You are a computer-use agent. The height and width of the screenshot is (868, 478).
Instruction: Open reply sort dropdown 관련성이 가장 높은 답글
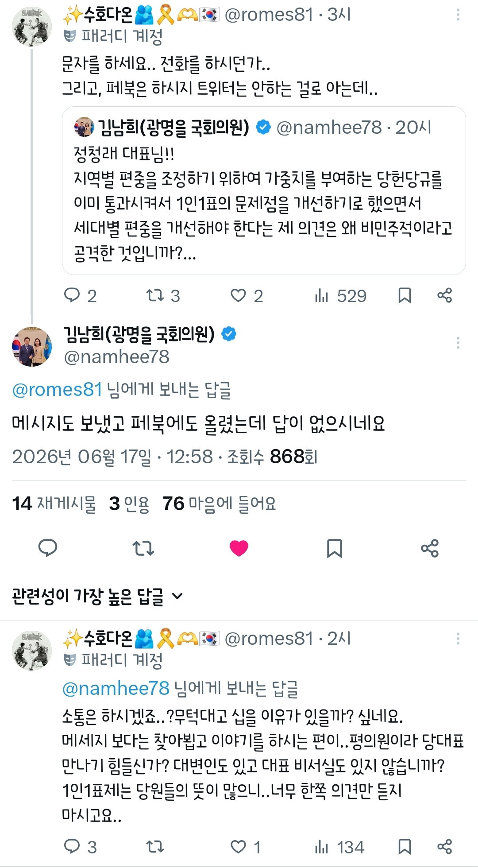point(97,596)
